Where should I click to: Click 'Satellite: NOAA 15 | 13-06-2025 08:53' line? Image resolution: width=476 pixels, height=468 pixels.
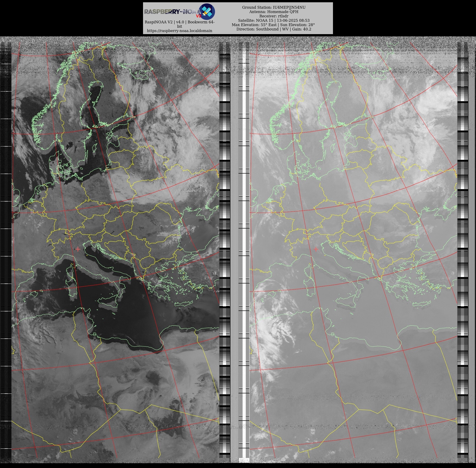[274, 20]
